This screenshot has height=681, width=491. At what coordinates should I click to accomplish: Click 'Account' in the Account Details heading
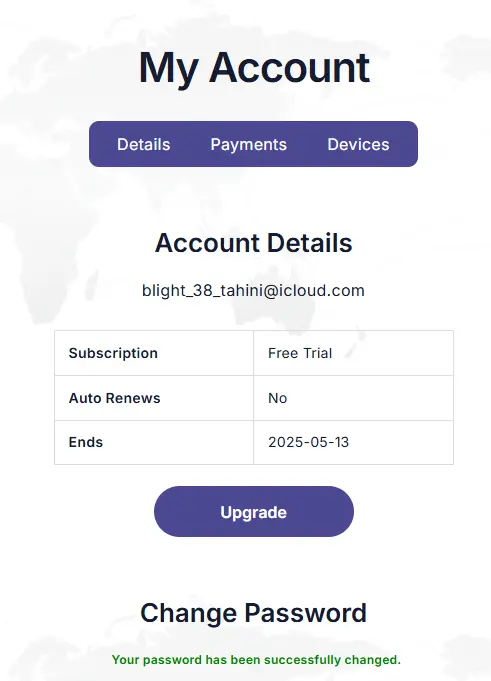[x=207, y=242]
